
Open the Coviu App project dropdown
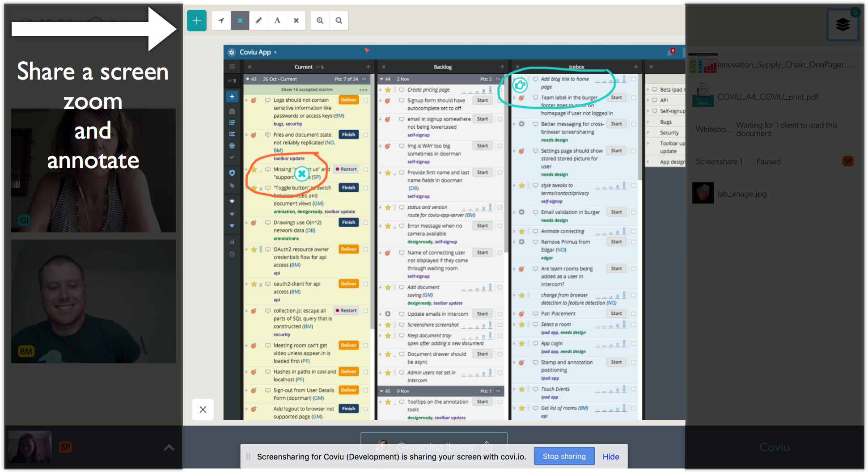point(258,52)
